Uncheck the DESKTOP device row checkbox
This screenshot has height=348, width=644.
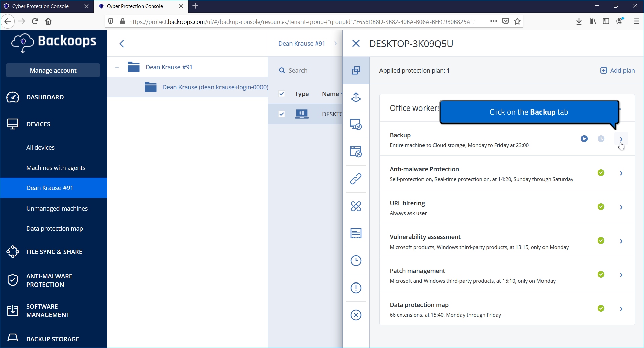(x=282, y=114)
